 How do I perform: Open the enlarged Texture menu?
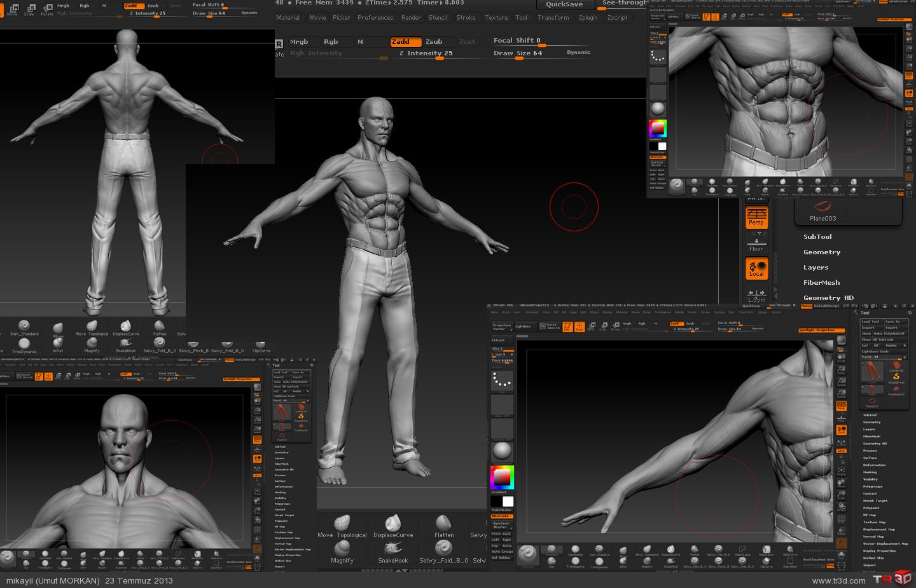tap(496, 18)
